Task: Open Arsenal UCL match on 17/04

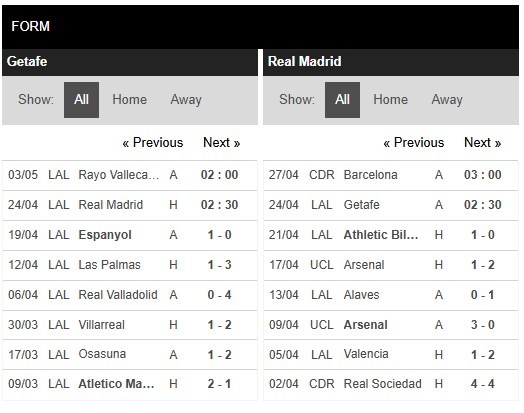Action: (x=391, y=265)
